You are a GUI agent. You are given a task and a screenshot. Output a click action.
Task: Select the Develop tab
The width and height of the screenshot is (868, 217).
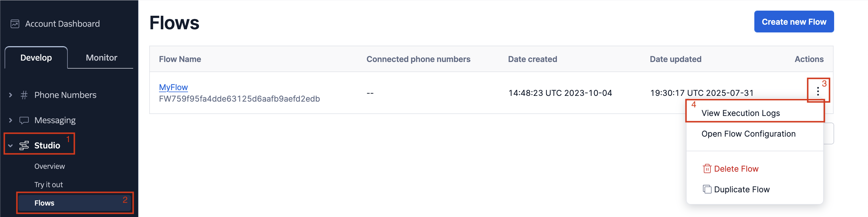pos(36,57)
